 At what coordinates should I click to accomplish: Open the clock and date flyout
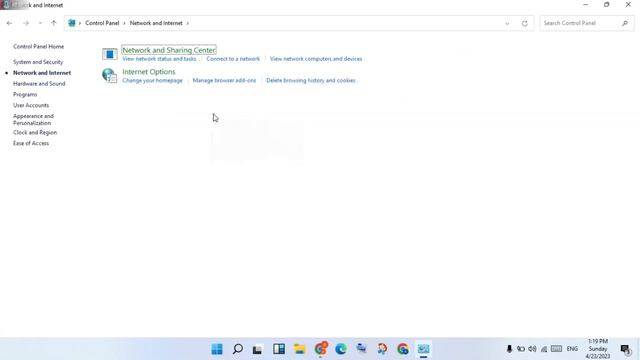point(598,349)
